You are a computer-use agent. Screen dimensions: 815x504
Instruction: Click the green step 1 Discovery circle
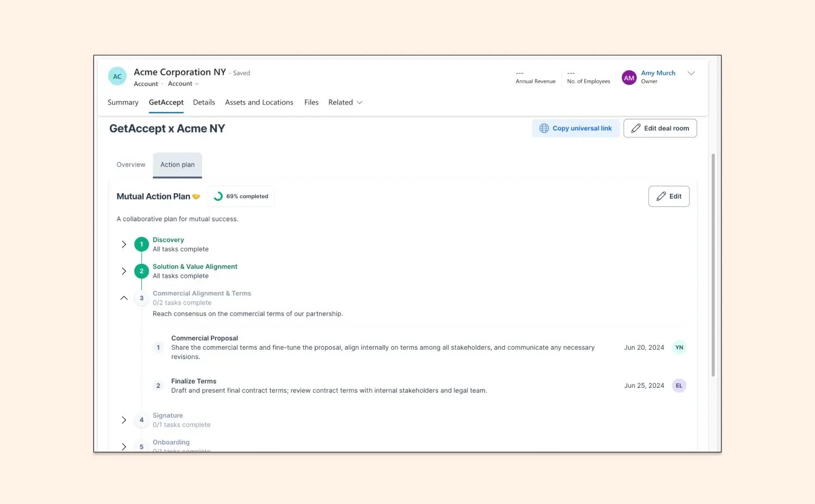click(141, 244)
